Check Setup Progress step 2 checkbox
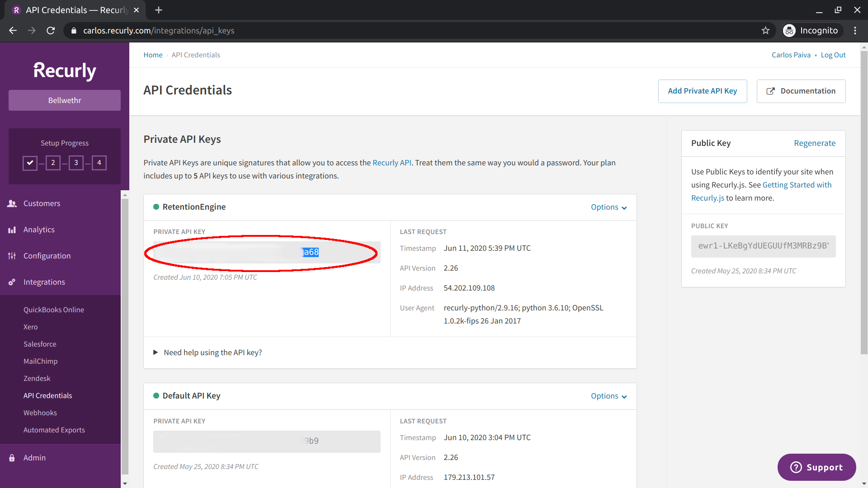The image size is (868, 488). point(53,163)
